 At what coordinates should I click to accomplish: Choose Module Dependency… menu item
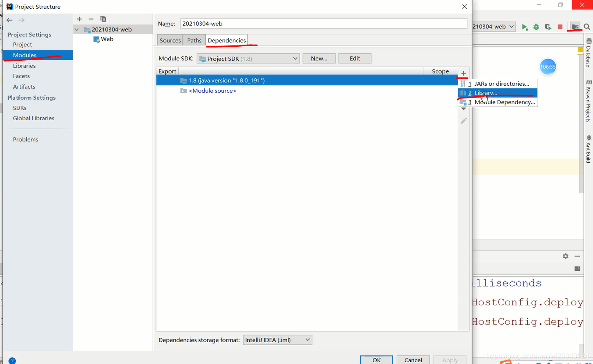(x=498, y=102)
